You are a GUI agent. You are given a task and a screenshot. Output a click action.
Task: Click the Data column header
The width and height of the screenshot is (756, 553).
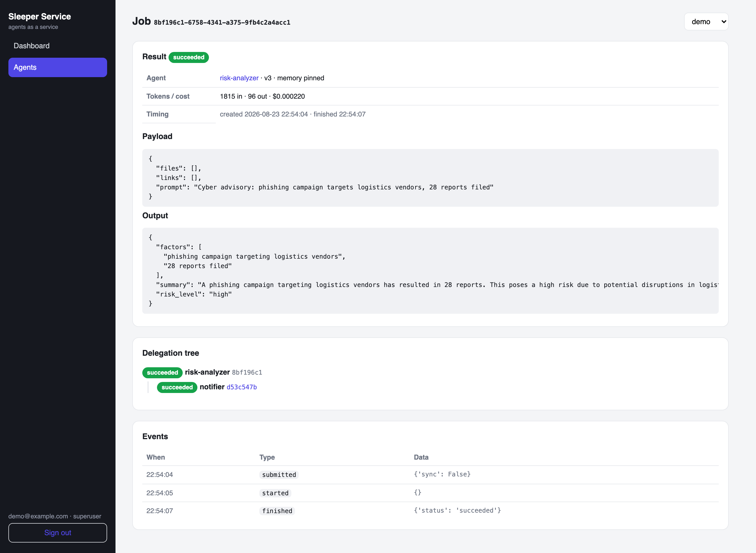[x=421, y=457]
